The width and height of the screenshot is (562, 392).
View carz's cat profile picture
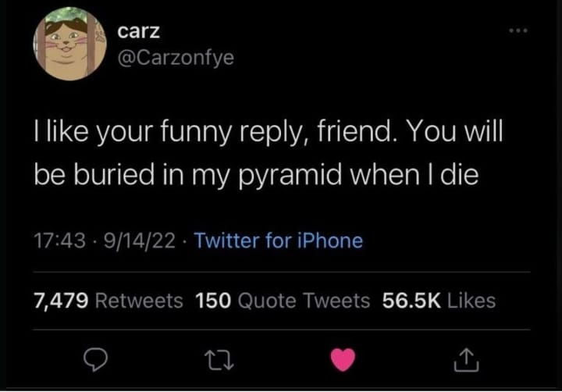click(x=69, y=44)
